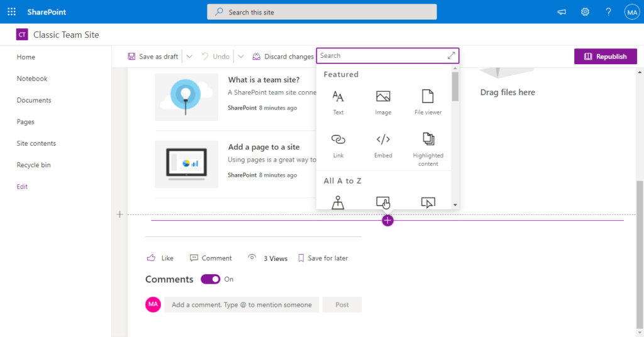Click the Save for later bookmark
Image resolution: width=644 pixels, height=337 pixels.
(323, 258)
